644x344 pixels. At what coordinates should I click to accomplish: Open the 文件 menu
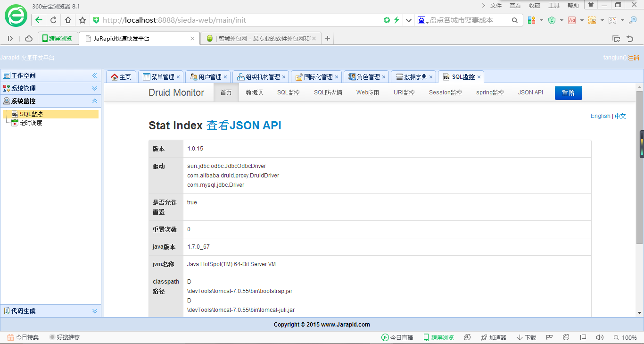coord(496,5)
